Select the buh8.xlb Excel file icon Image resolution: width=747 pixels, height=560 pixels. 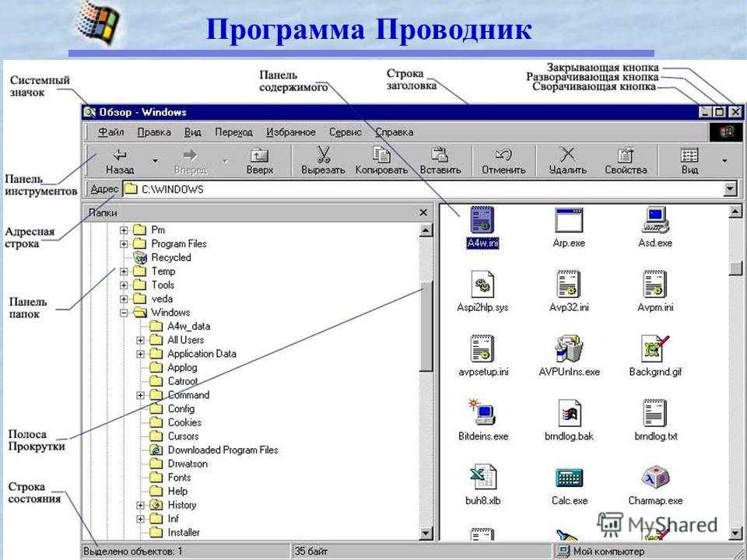[482, 477]
